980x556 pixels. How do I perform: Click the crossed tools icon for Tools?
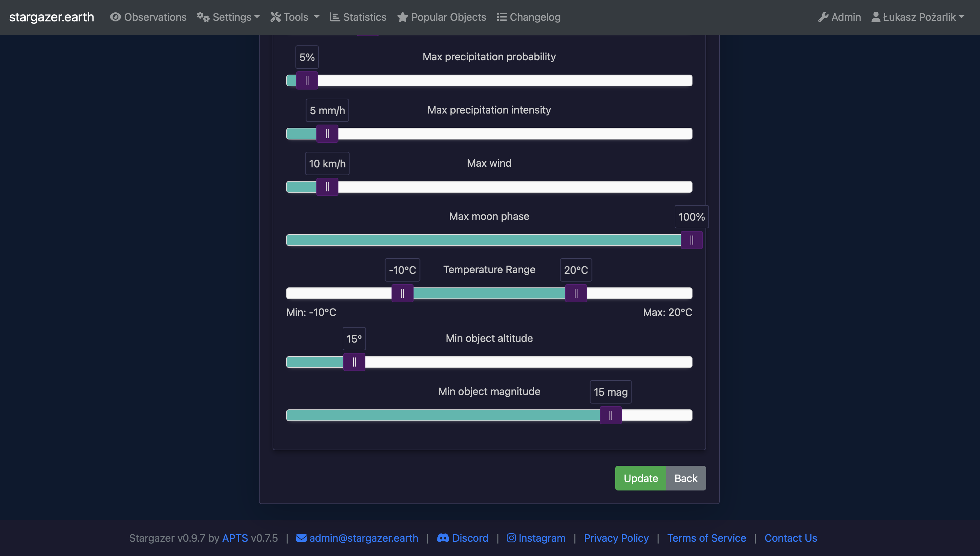click(x=276, y=17)
